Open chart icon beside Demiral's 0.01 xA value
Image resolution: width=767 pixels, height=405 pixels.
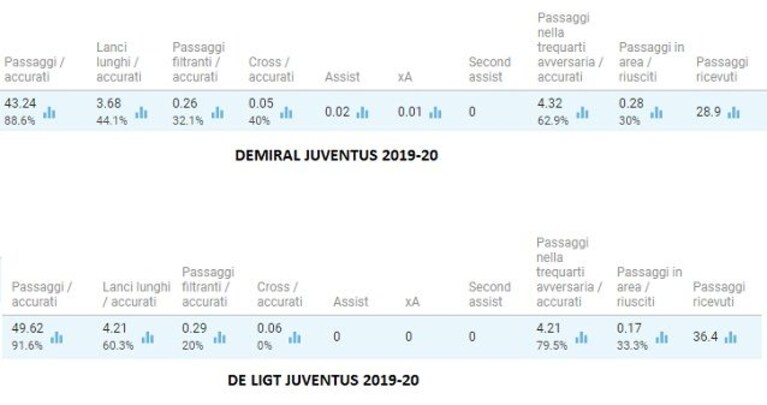(x=435, y=113)
